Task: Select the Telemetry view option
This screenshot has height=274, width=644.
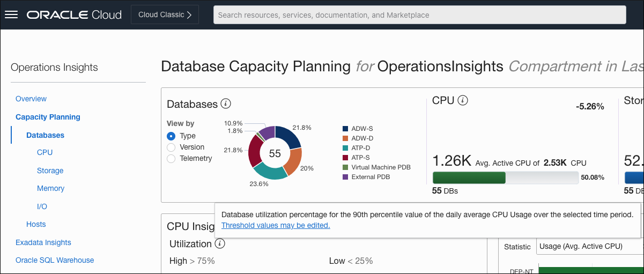Action: coord(172,158)
